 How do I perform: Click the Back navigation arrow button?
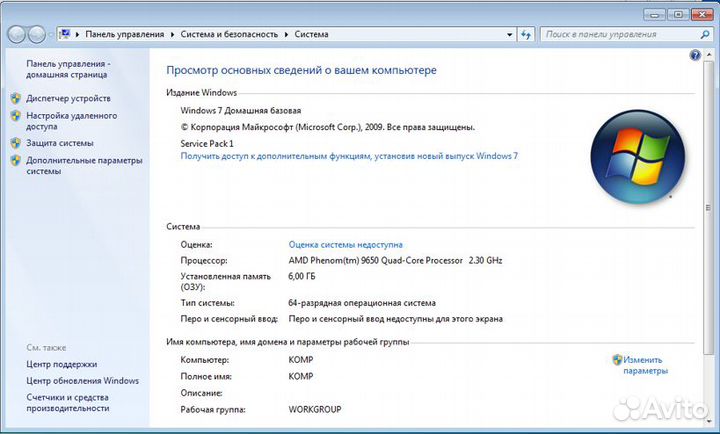(16, 34)
